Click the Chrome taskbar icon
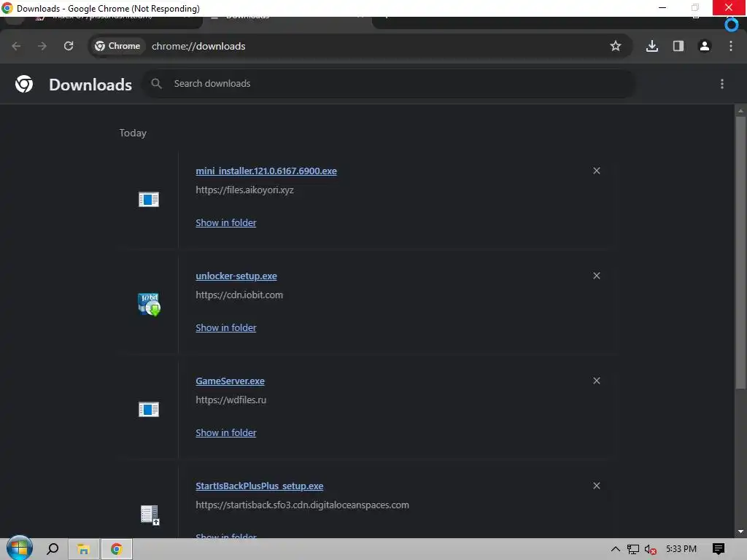Image resolution: width=747 pixels, height=560 pixels. (116, 549)
